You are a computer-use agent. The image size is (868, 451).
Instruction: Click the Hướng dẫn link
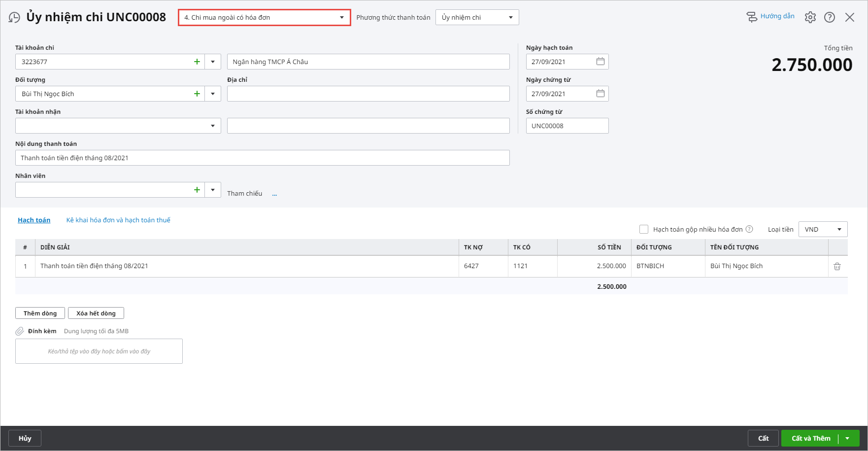pos(777,16)
